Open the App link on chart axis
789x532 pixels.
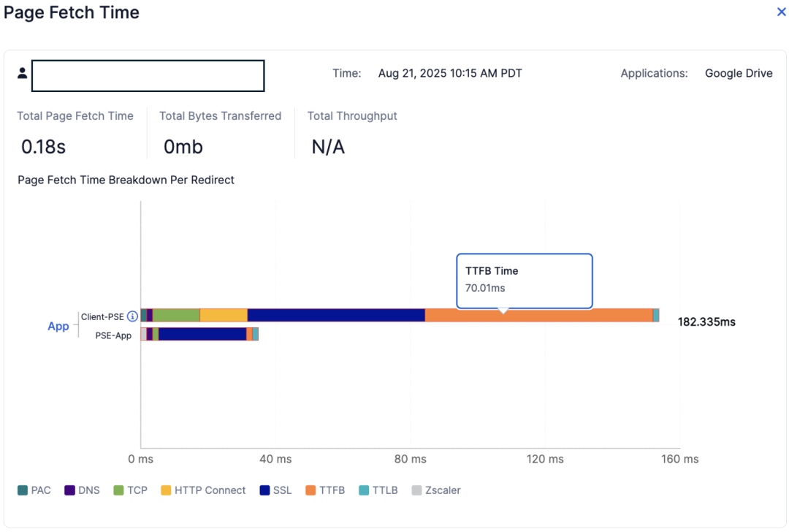click(58, 326)
